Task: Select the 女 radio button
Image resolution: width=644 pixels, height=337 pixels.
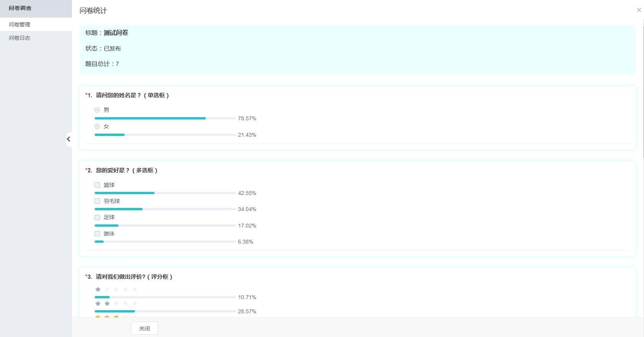Action: point(97,126)
